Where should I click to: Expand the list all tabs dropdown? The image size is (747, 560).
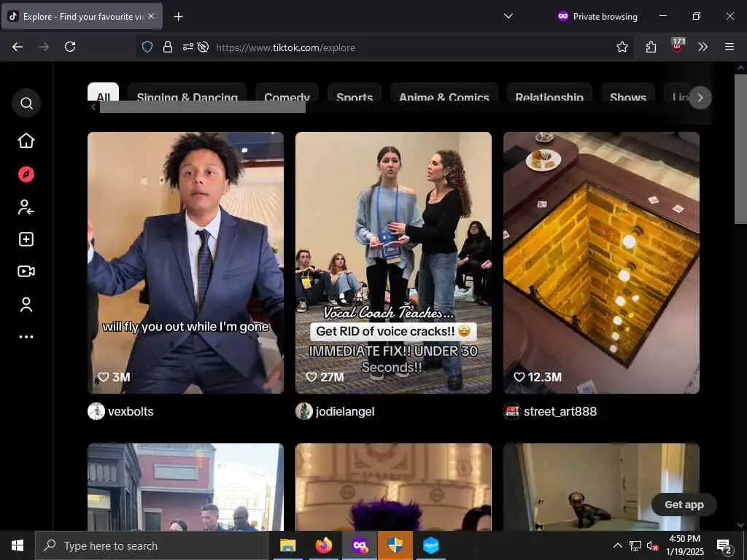click(508, 16)
